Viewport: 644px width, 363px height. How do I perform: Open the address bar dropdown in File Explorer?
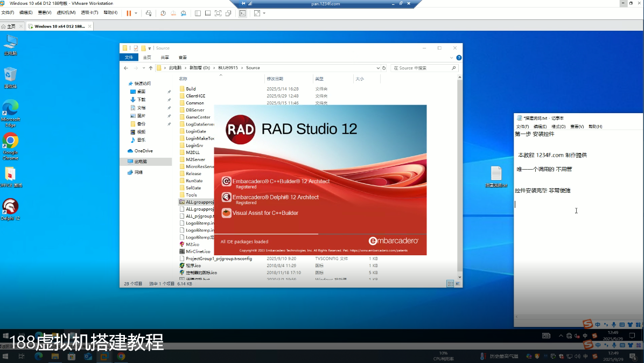(379, 68)
